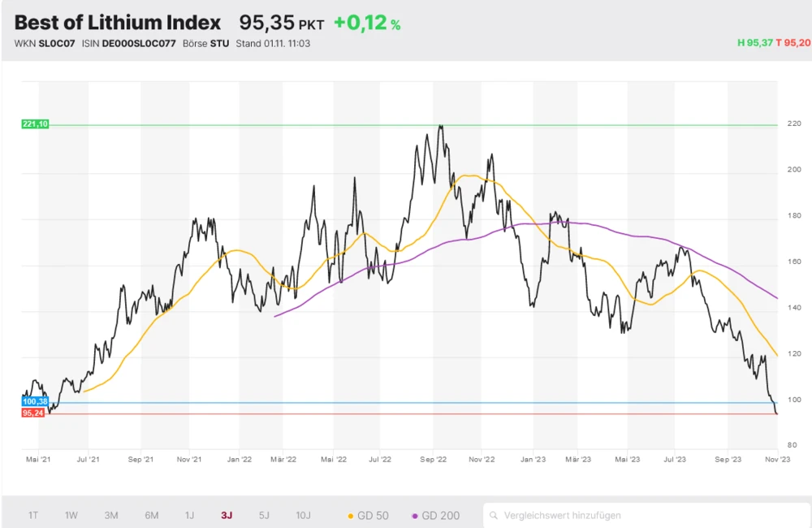Switch chart to 10J range
The height and width of the screenshot is (528, 812).
click(303, 515)
